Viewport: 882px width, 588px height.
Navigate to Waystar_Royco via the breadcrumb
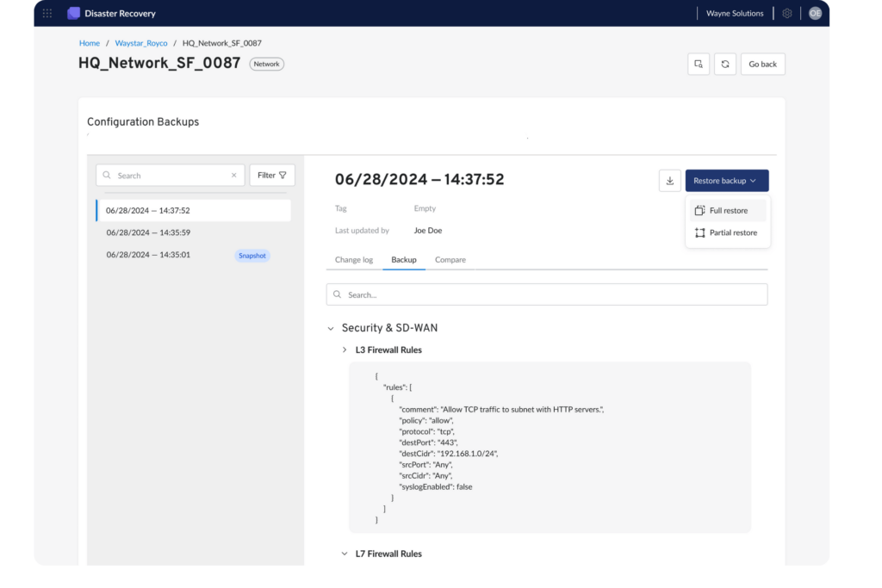140,42
